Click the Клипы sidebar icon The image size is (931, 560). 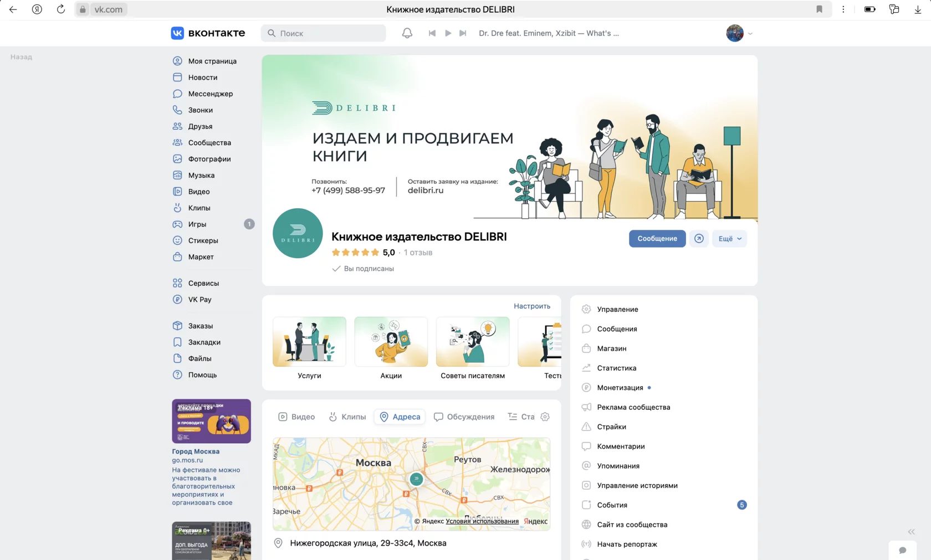pos(177,208)
